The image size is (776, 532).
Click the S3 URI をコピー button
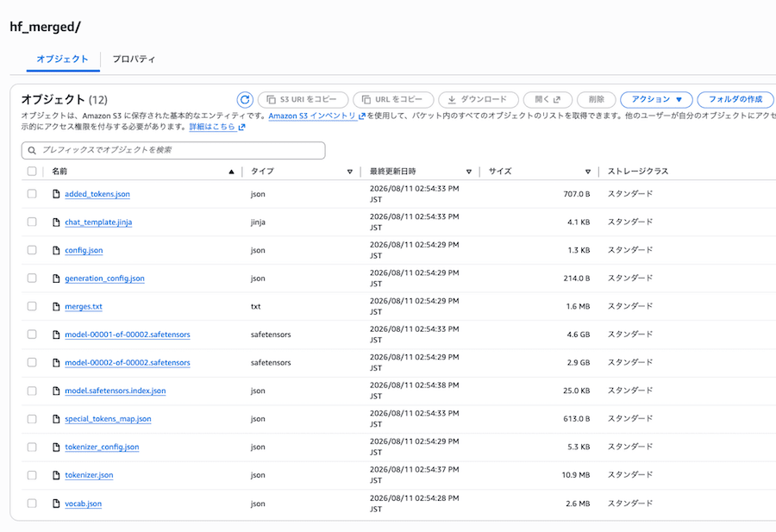[x=303, y=99]
